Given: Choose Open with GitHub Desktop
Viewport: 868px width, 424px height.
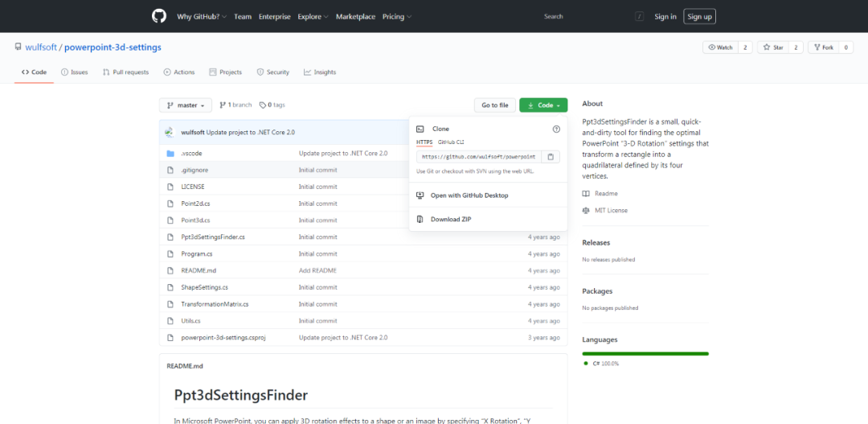Looking at the screenshot, I should coord(488,195).
